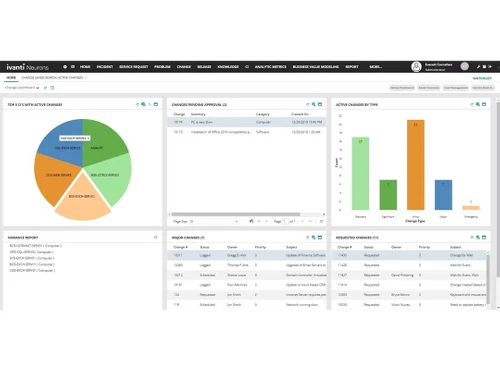Open the SERVICE REQUEST menu
This screenshot has width=500, height=375.
click(x=133, y=67)
